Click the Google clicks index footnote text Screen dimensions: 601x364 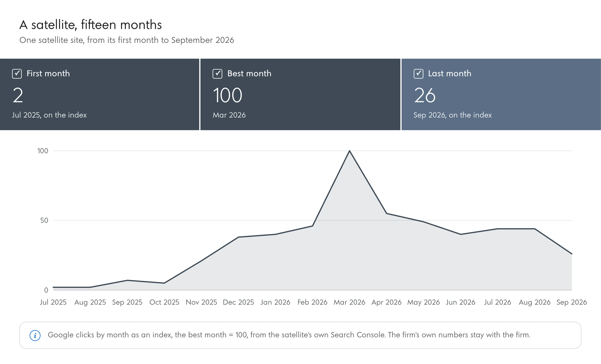pos(289,335)
